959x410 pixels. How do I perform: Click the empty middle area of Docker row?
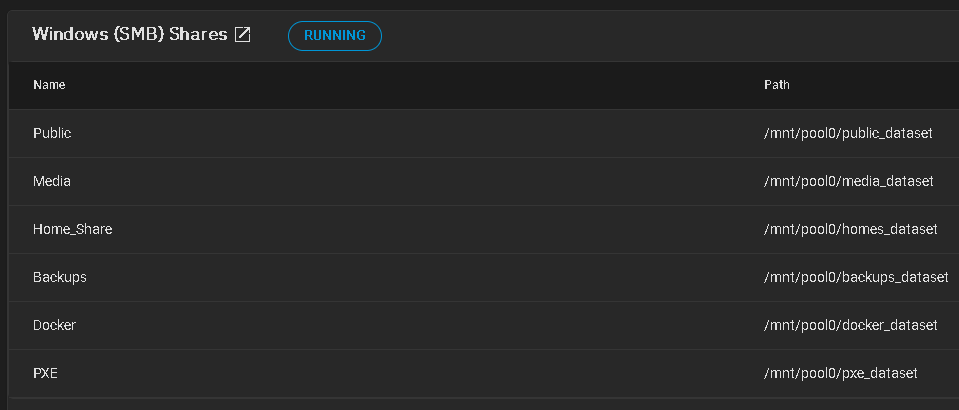point(416,325)
